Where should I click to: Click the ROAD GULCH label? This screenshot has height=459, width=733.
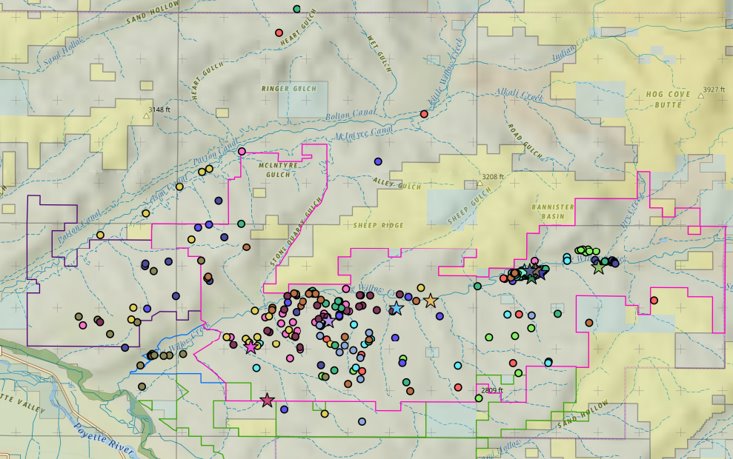click(525, 141)
